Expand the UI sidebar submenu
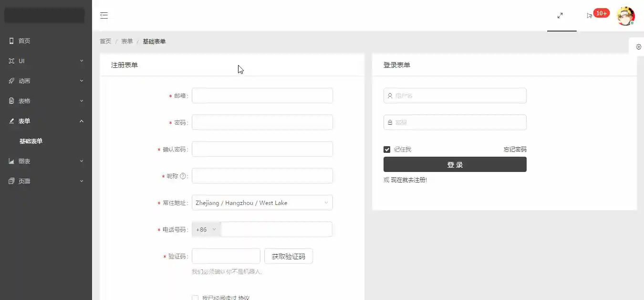 tap(82, 61)
